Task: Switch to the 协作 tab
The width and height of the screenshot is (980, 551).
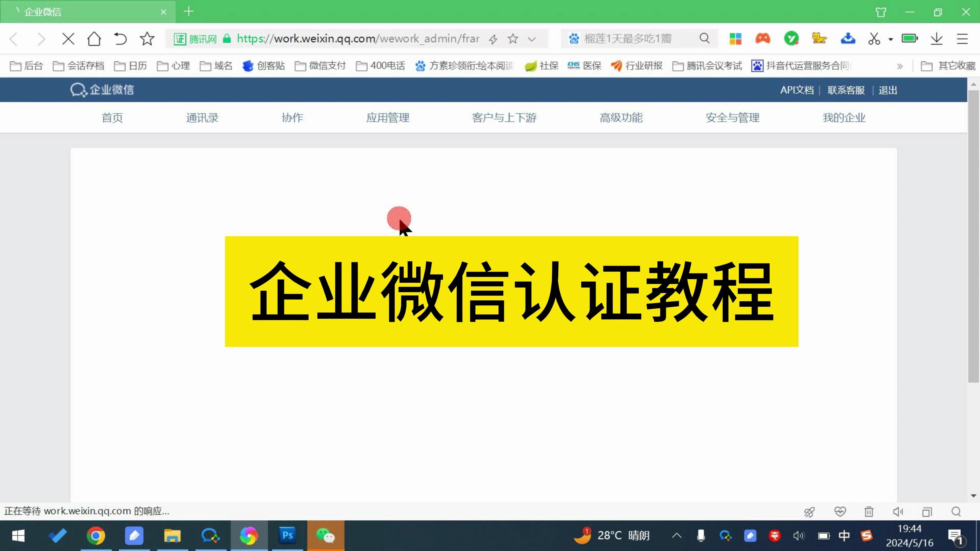Action: tap(292, 118)
